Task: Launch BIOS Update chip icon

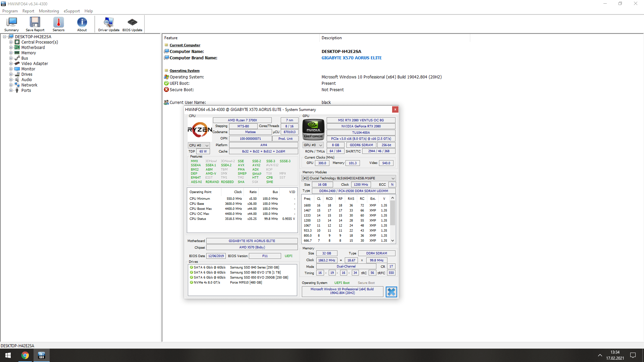Action: [x=132, y=24]
